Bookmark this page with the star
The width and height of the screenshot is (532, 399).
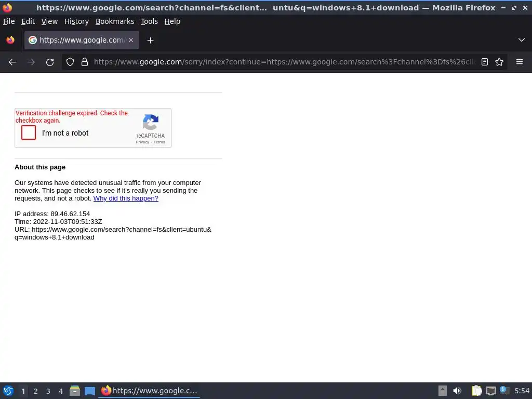(x=499, y=62)
